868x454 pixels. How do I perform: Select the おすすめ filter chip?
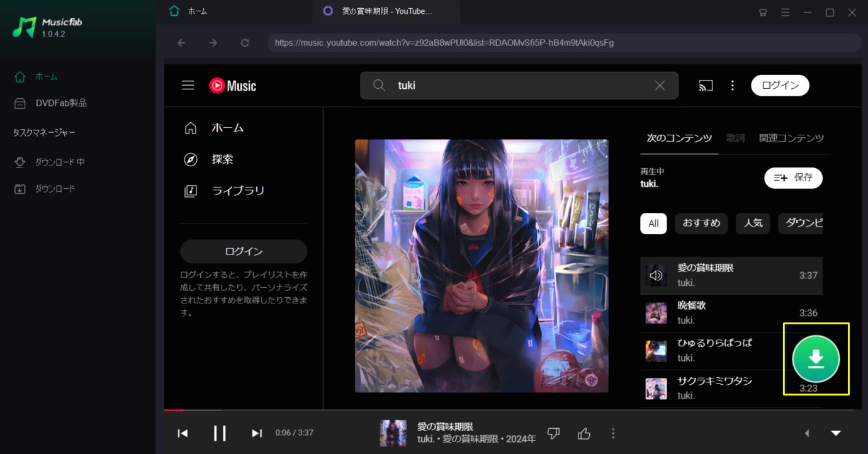tap(701, 224)
